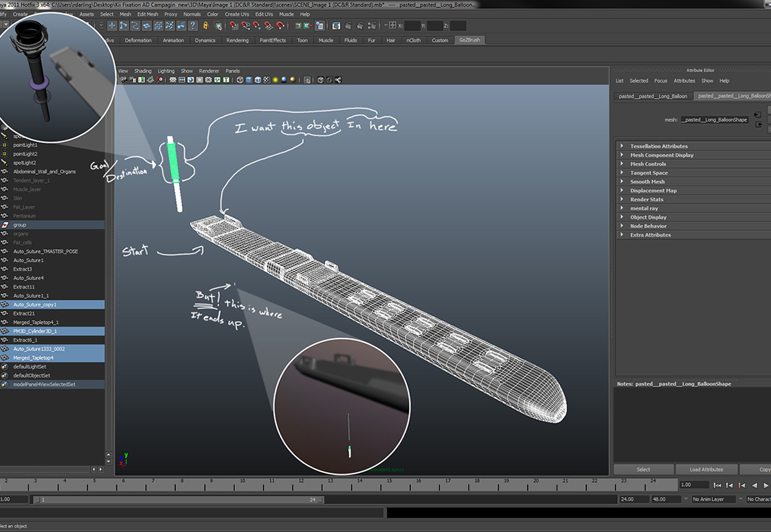The height and width of the screenshot is (532, 771).
Task: Open the render settings icon
Action: (371, 26)
